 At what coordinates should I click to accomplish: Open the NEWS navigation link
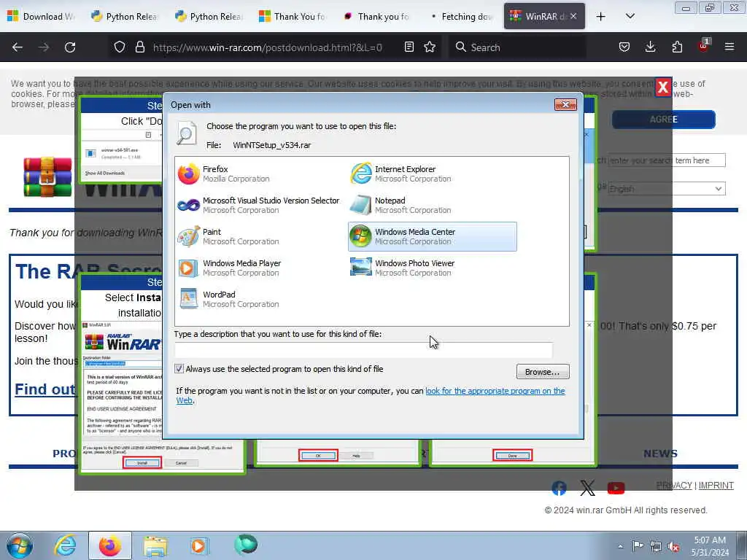coord(660,454)
